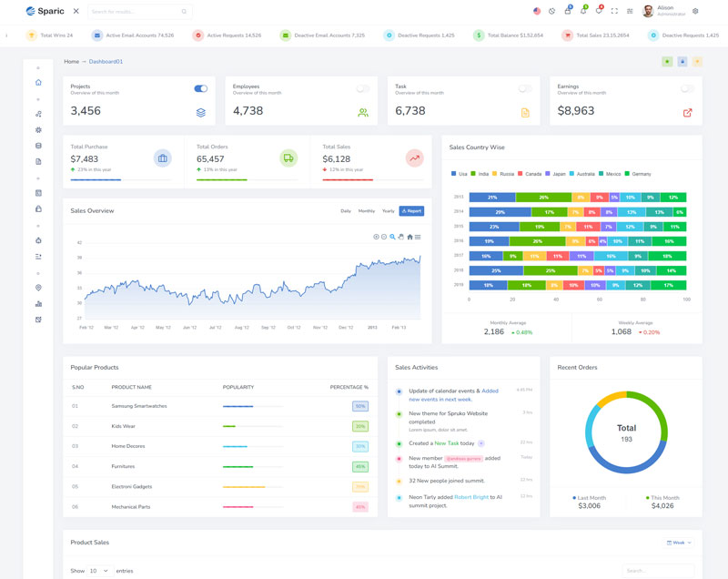Open the settings gear beside Alison
Viewport: 728px width, 579px height.
coord(695,11)
